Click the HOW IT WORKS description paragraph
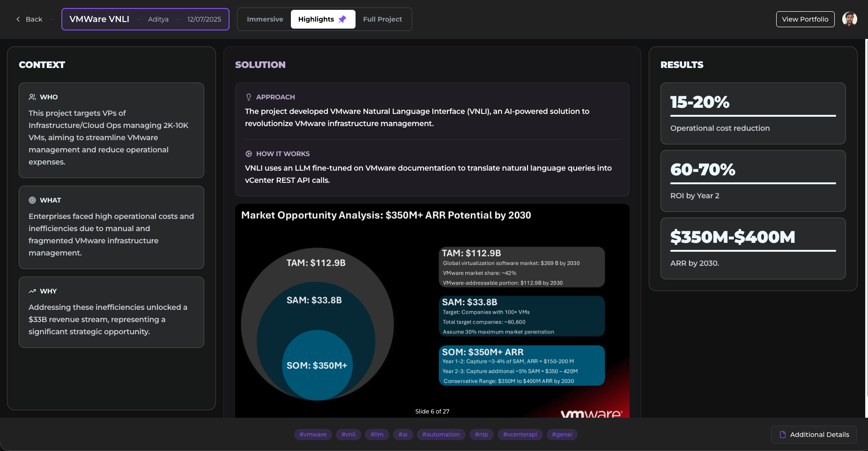 pos(428,174)
